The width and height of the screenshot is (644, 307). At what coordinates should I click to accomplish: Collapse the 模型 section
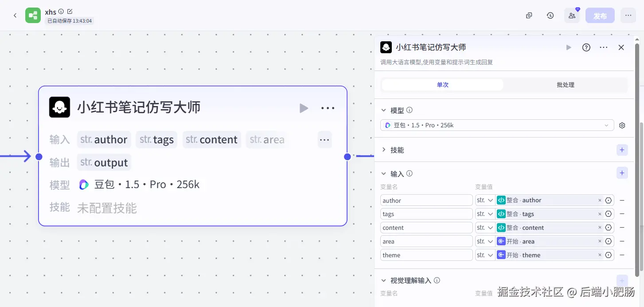(x=384, y=110)
